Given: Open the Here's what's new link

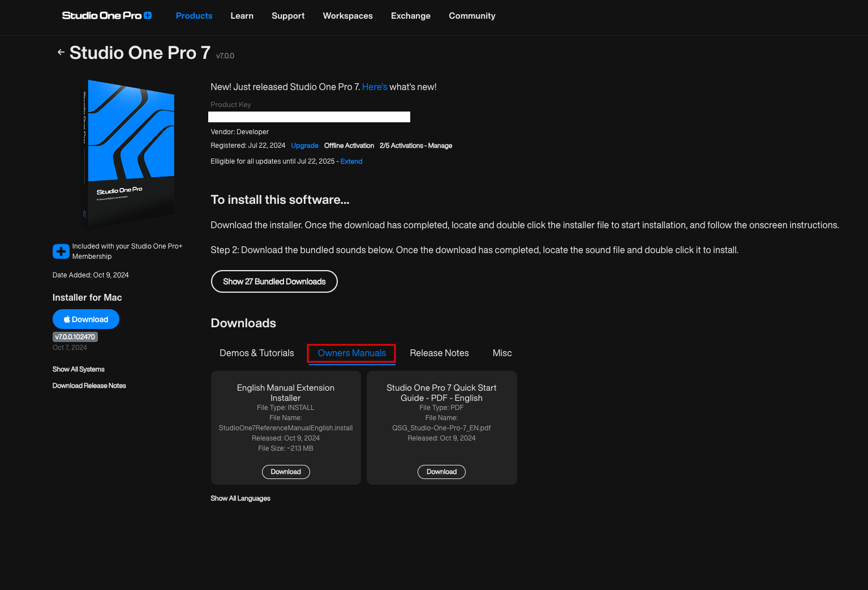Looking at the screenshot, I should 374,87.
